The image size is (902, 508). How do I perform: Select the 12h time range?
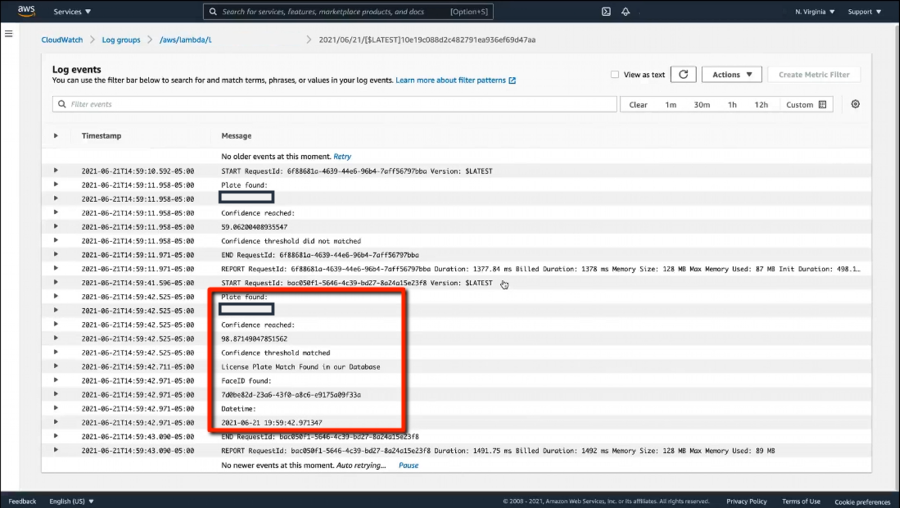tap(761, 105)
